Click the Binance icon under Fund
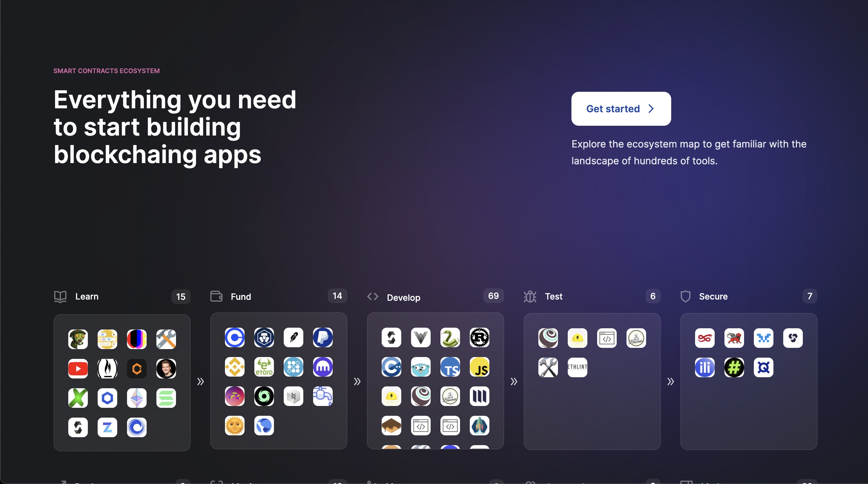This screenshot has height=484, width=868. (x=234, y=367)
